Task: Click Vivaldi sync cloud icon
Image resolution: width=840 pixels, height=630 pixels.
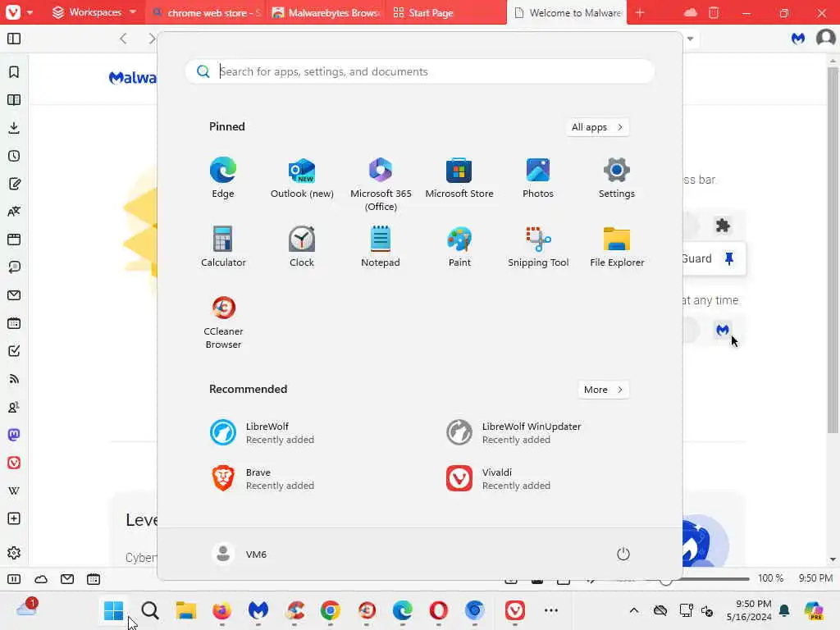Action: 691,12
